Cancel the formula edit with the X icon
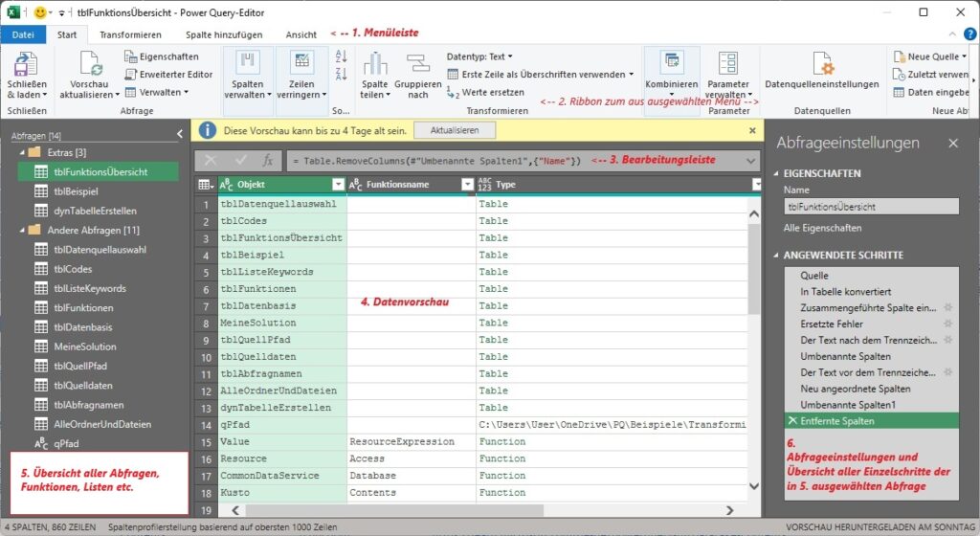Image resolution: width=980 pixels, height=536 pixels. coord(211,161)
